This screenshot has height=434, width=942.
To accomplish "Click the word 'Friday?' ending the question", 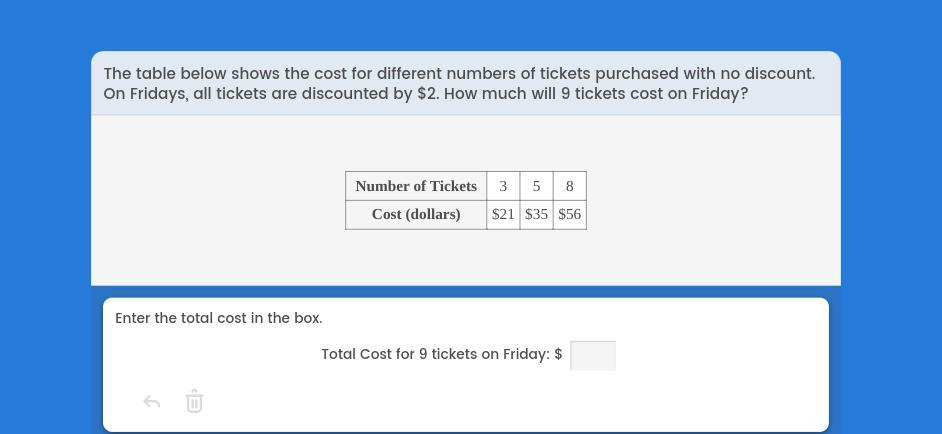I will (x=720, y=94).
